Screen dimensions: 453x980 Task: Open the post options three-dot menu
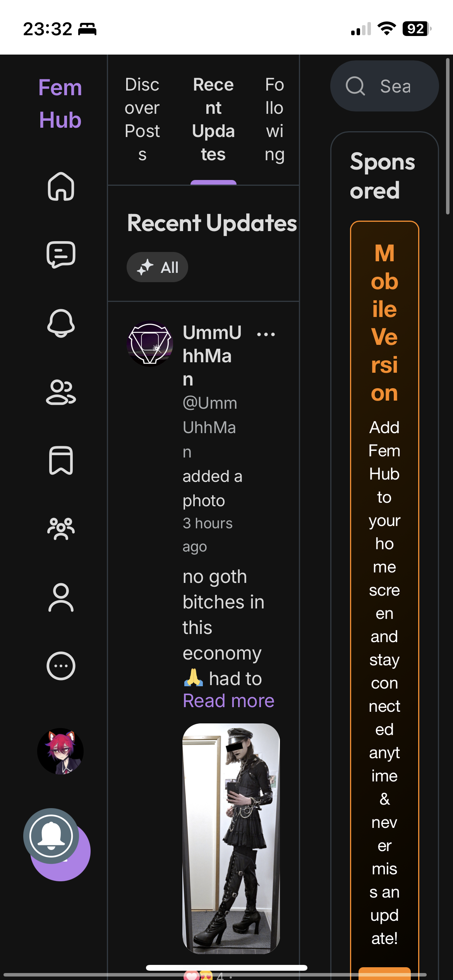266,334
